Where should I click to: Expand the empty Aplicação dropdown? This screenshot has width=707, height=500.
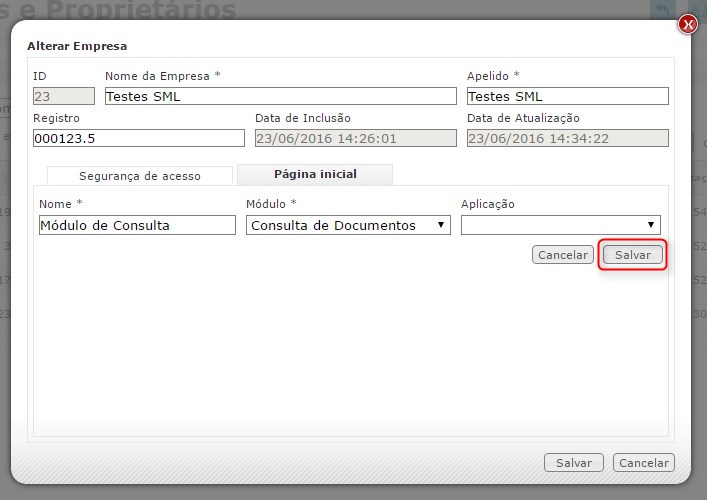560,225
